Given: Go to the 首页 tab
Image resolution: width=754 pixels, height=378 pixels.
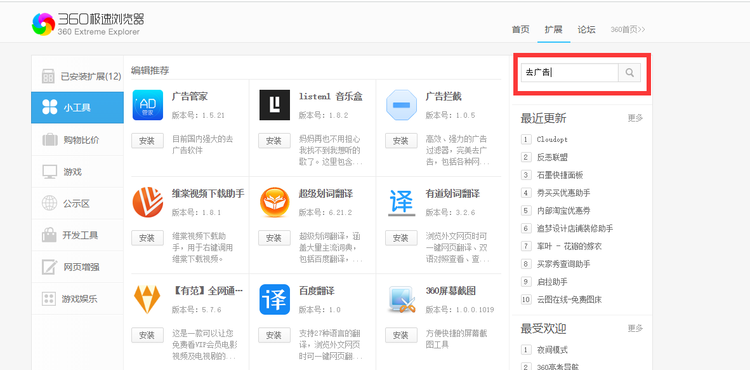Looking at the screenshot, I should [x=520, y=29].
